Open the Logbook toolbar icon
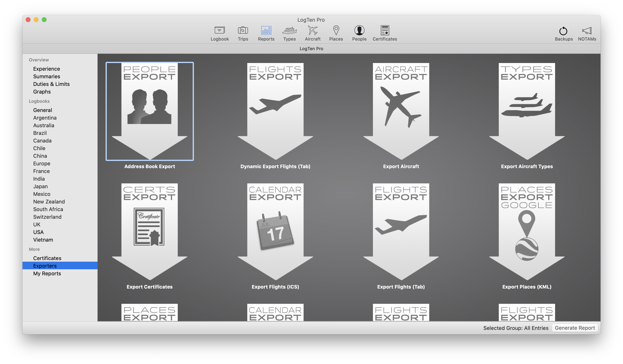 tap(220, 33)
